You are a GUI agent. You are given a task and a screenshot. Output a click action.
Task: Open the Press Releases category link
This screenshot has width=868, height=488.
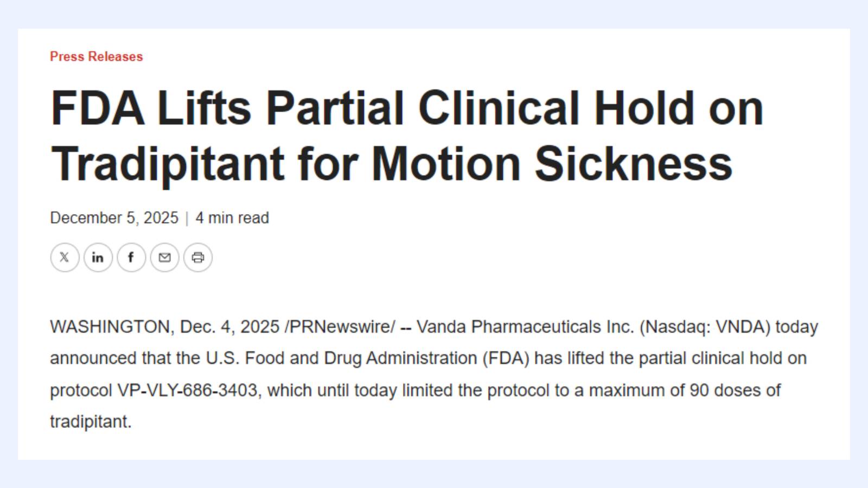(97, 56)
